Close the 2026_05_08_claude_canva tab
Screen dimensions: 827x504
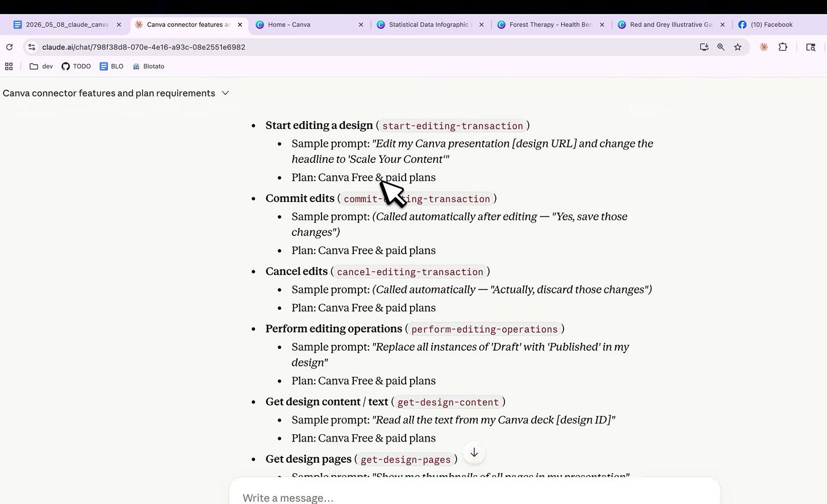(119, 24)
